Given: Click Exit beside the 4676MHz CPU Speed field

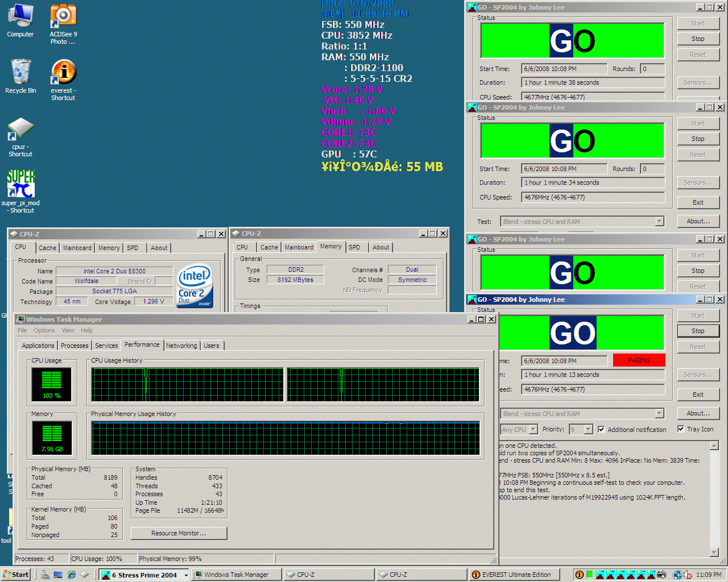Looking at the screenshot, I should [x=698, y=202].
